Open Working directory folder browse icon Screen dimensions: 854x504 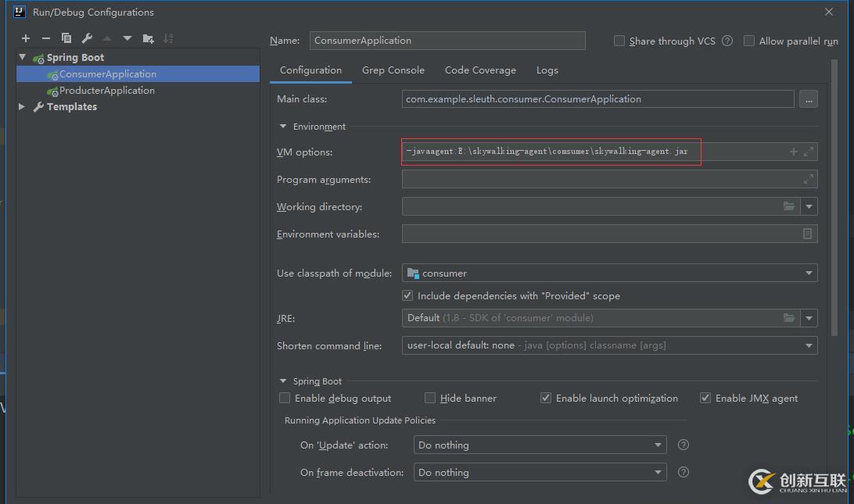point(789,206)
